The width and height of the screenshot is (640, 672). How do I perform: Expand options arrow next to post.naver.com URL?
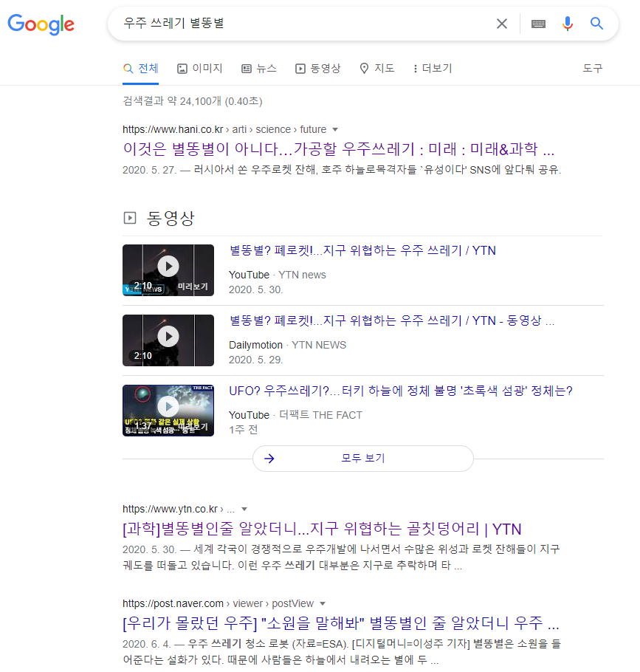(323, 603)
